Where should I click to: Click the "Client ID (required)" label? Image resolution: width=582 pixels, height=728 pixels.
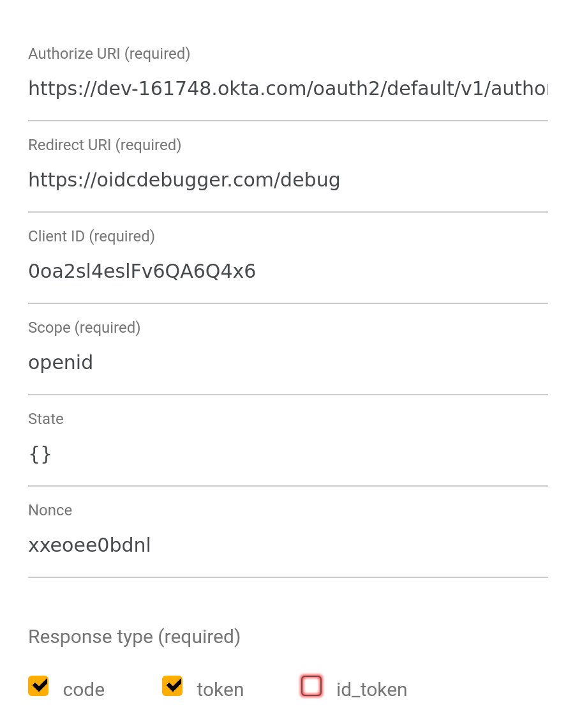click(x=91, y=236)
